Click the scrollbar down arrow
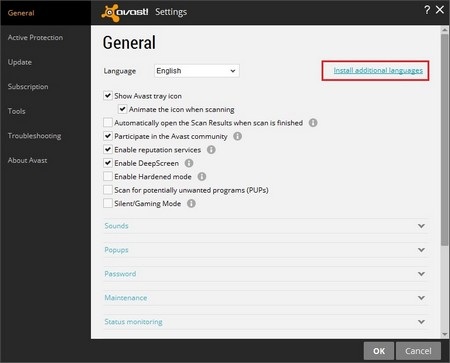 pos(444,334)
